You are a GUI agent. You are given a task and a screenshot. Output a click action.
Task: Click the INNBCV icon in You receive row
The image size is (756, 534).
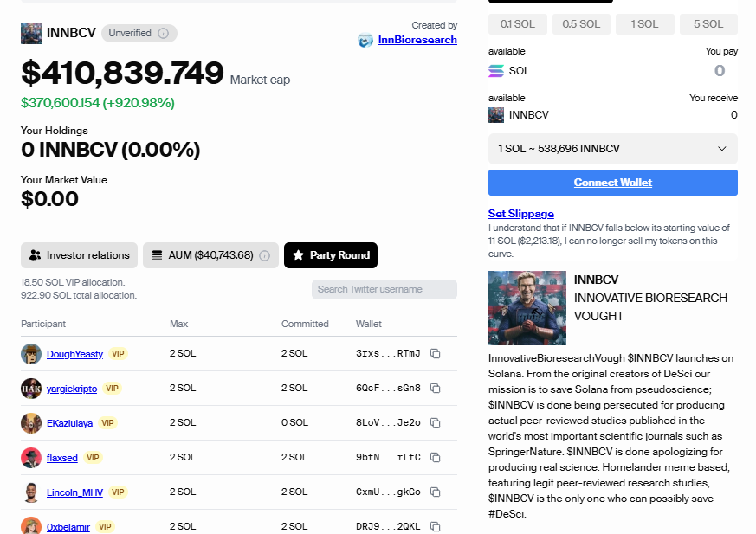(496, 115)
